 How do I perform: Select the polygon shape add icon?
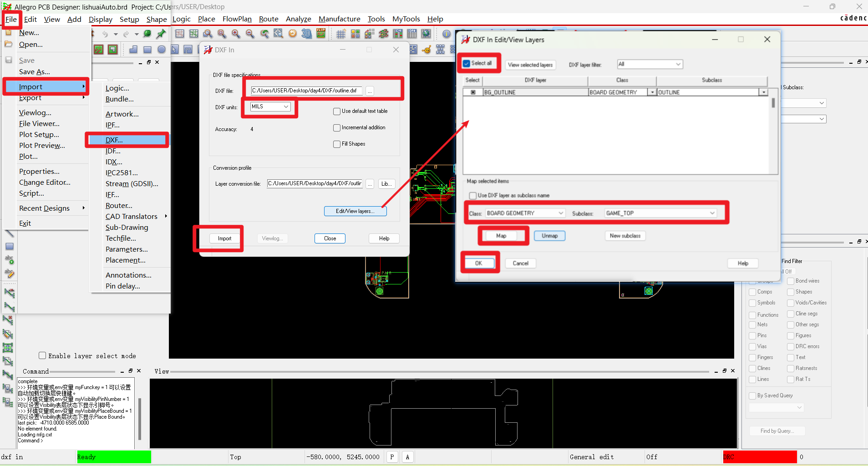coord(133,49)
